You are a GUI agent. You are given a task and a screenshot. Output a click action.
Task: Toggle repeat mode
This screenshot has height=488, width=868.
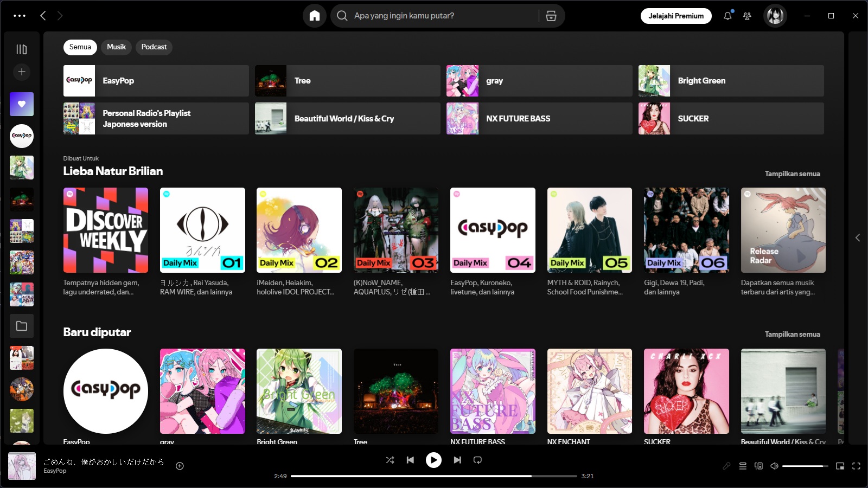[x=477, y=460]
